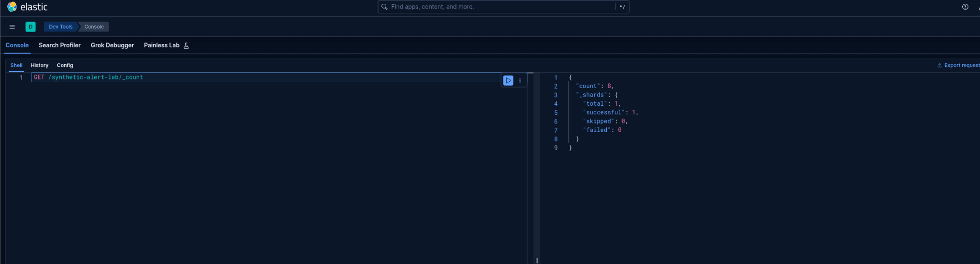Screen dimensions: 980x264
Task: Click the Painless Lab beaker icon
Action: pyautogui.click(x=187, y=45)
